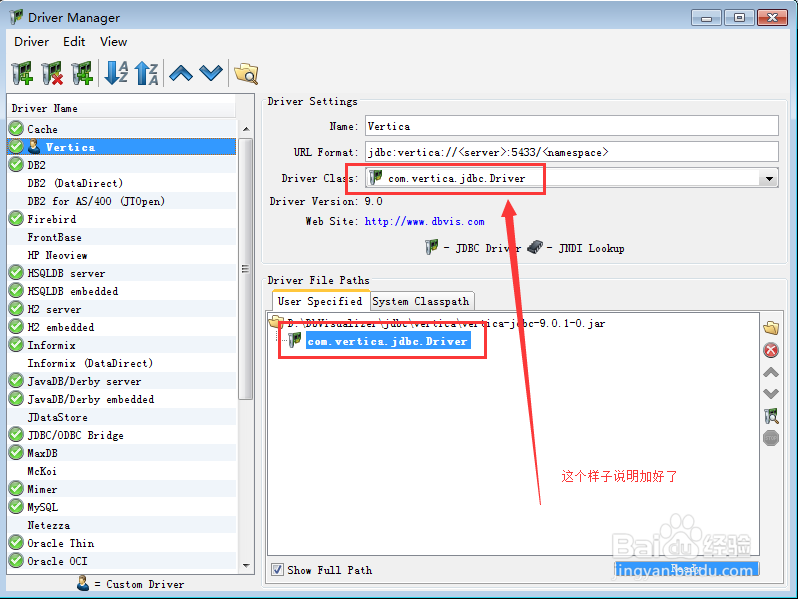
Task: Click green check icon beside Informix
Action: click(16, 345)
